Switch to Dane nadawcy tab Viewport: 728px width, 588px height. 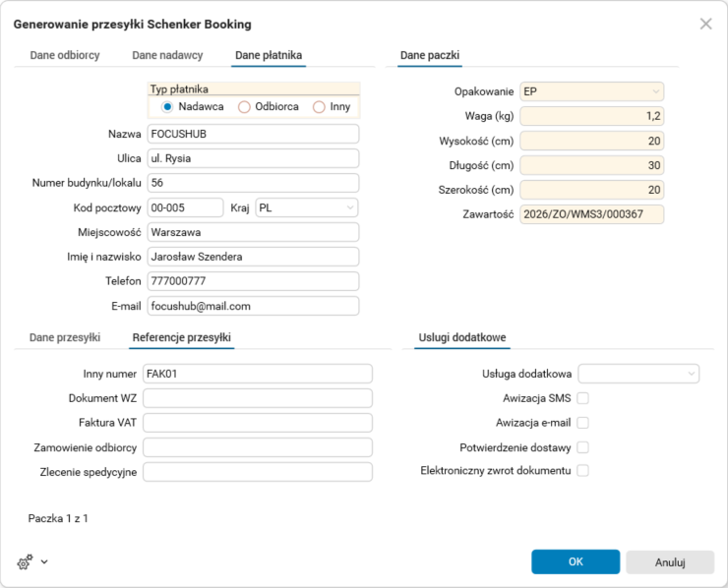pos(167,55)
